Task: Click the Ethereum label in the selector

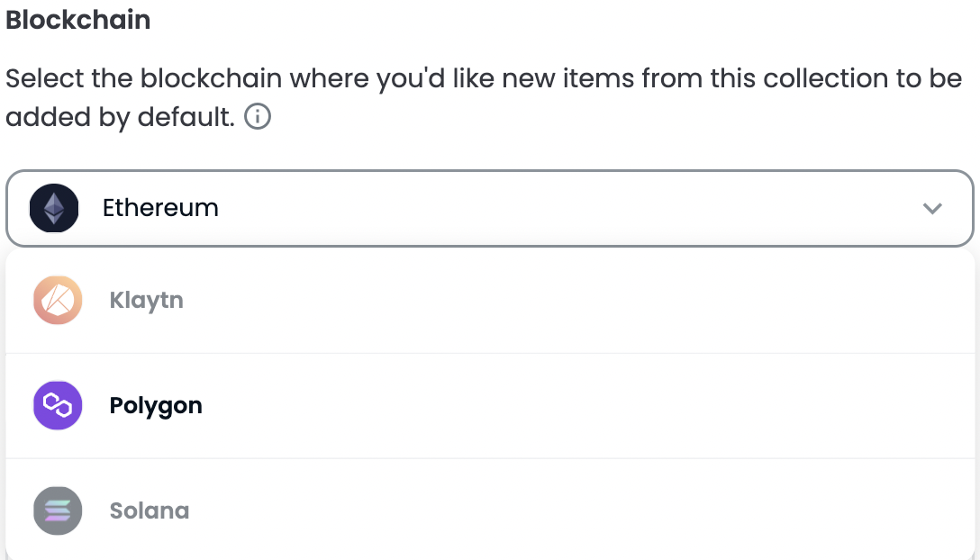Action: 160,208
